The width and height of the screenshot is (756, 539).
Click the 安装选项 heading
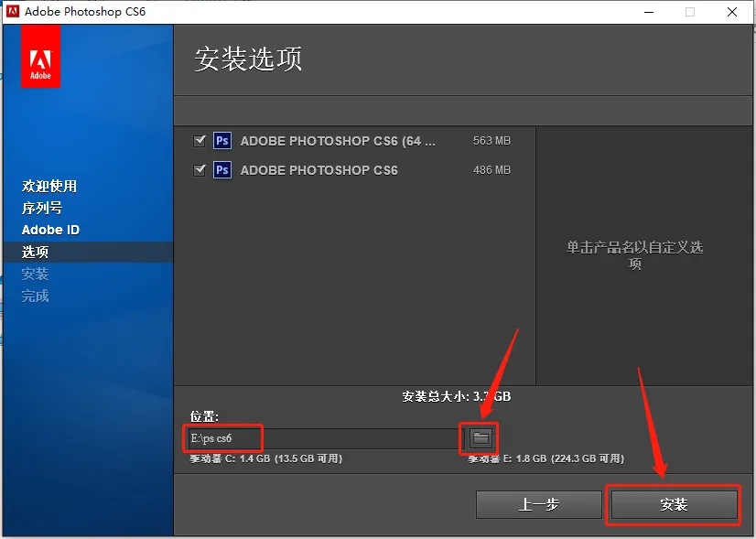[248, 59]
